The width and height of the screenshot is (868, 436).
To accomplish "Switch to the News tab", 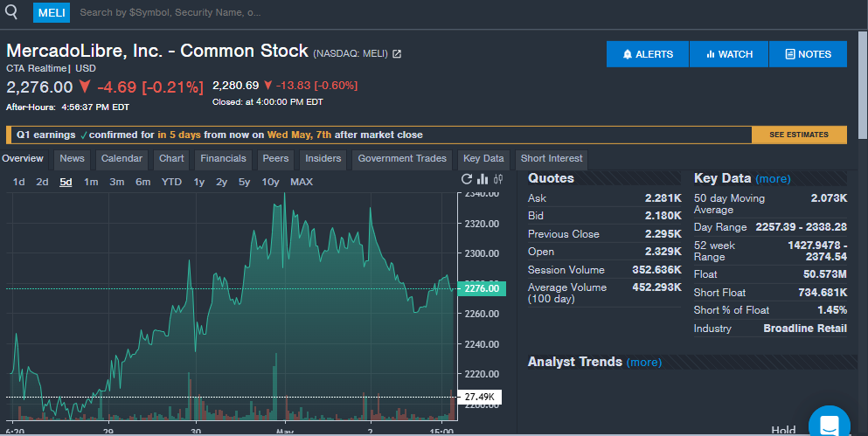I will tap(72, 159).
